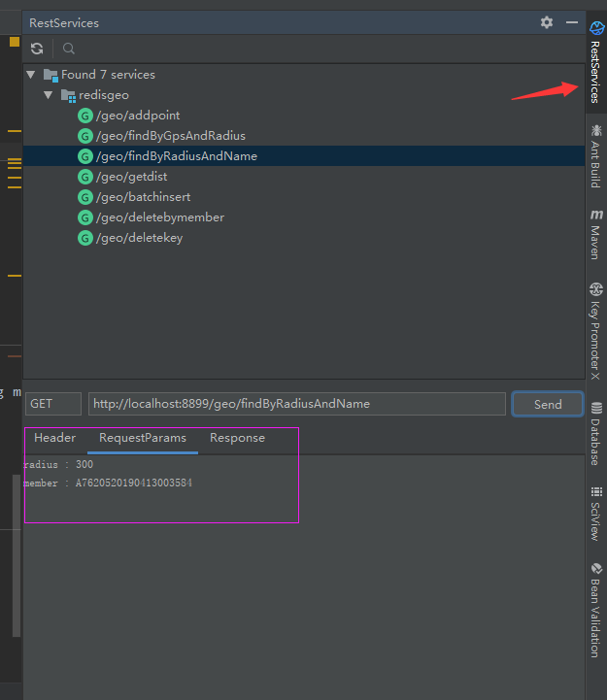Open the RestServices panel settings gear
Image resolution: width=607 pixels, height=700 pixels.
coord(547,22)
